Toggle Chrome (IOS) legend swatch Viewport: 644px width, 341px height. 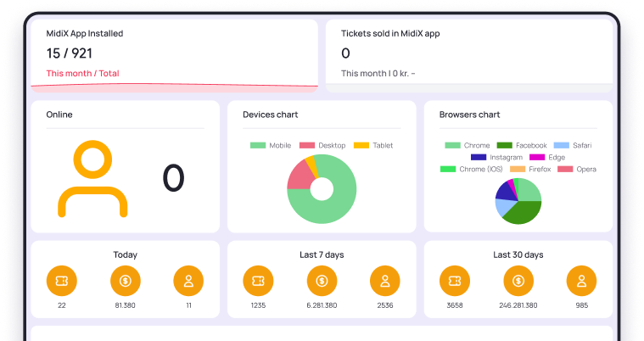[448, 170]
